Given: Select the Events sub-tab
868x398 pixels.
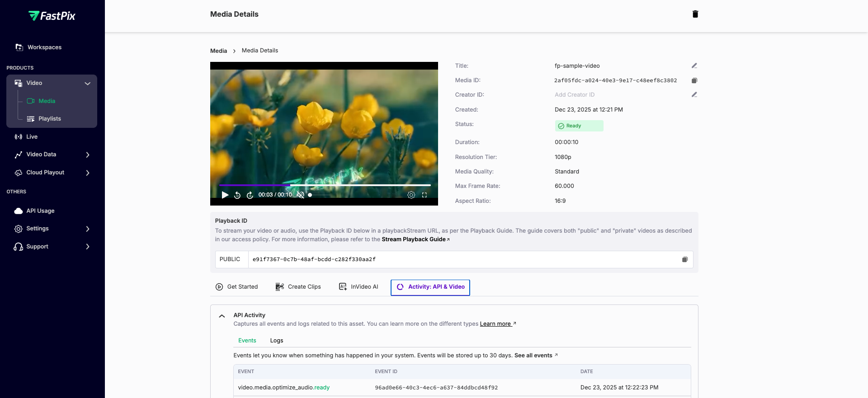Looking at the screenshot, I should (247, 341).
